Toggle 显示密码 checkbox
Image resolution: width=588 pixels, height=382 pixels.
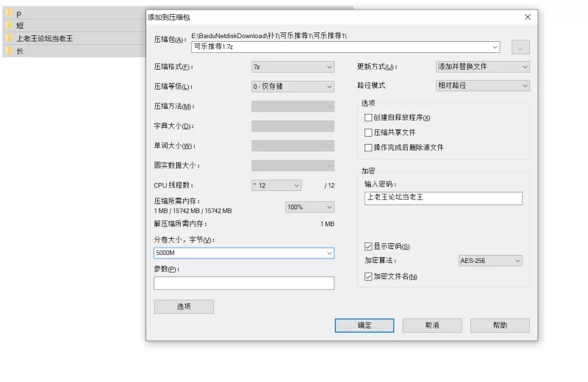(368, 246)
